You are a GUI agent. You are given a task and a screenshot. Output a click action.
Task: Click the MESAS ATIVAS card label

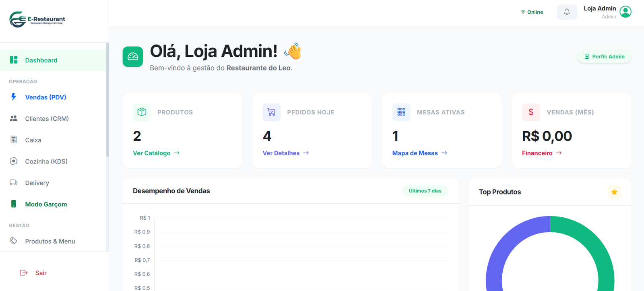click(x=441, y=112)
